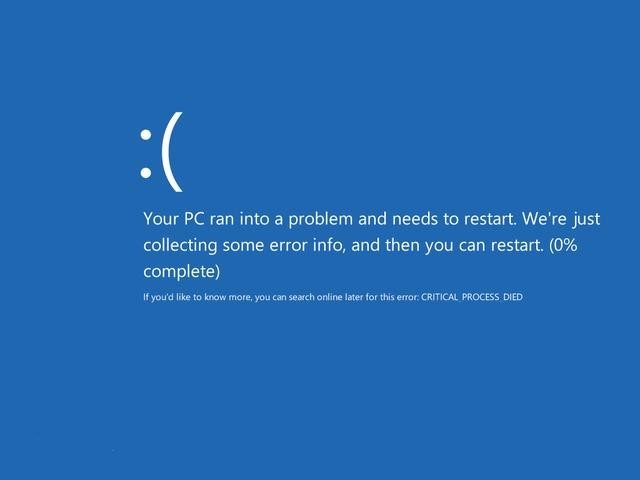Click the upper dot of the sad face

[146, 135]
